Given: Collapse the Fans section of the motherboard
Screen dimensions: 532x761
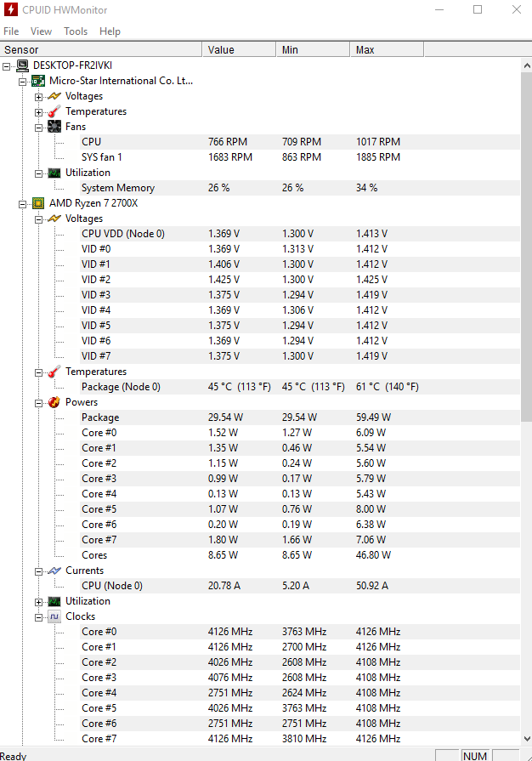Looking at the screenshot, I should (39, 126).
